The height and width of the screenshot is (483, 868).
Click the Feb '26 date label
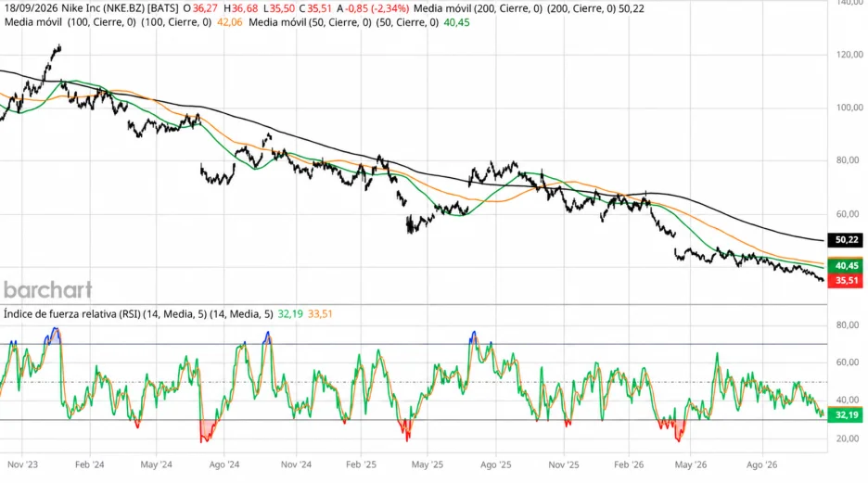tap(629, 464)
